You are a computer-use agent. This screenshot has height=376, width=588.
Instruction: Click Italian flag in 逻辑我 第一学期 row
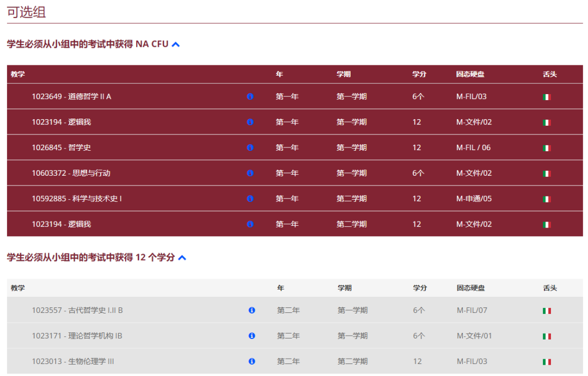click(547, 122)
